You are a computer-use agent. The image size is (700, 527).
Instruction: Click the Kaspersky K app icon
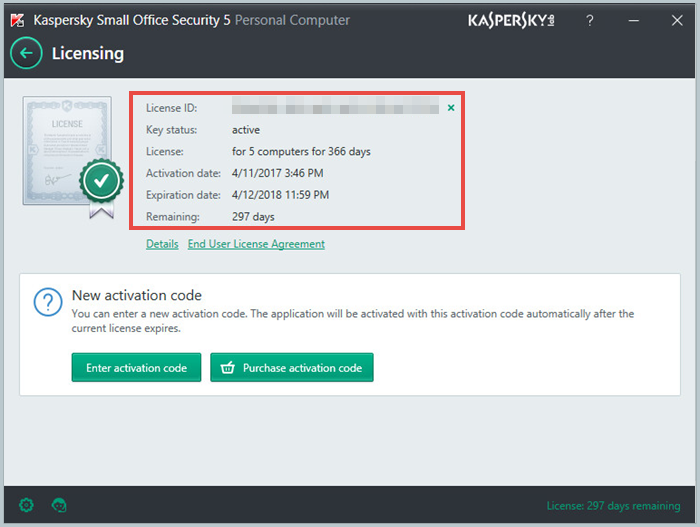17,20
